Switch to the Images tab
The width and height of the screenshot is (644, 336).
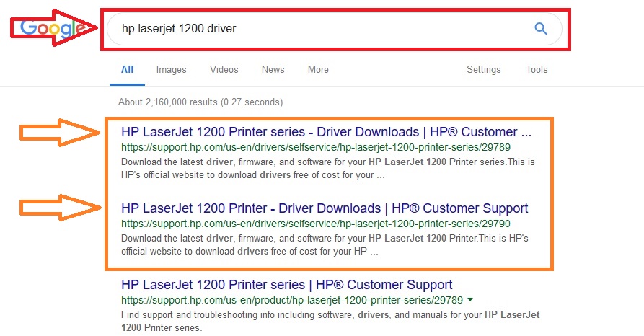tap(171, 70)
